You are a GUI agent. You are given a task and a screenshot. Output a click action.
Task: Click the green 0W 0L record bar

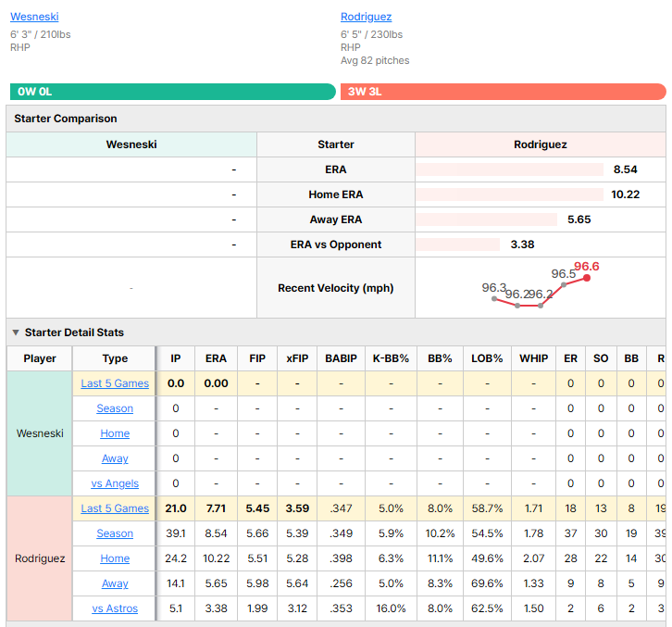click(173, 92)
